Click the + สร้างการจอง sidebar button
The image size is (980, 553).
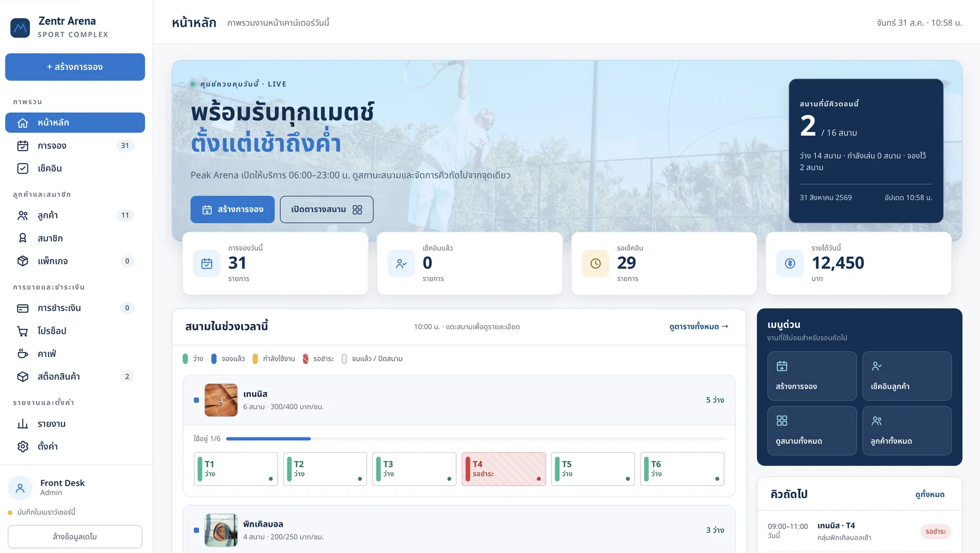click(75, 67)
